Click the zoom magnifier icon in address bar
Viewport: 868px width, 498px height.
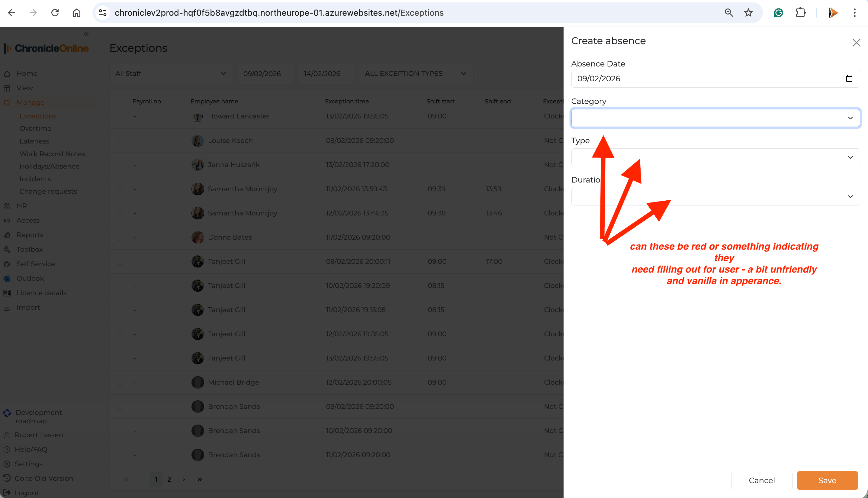tap(728, 13)
